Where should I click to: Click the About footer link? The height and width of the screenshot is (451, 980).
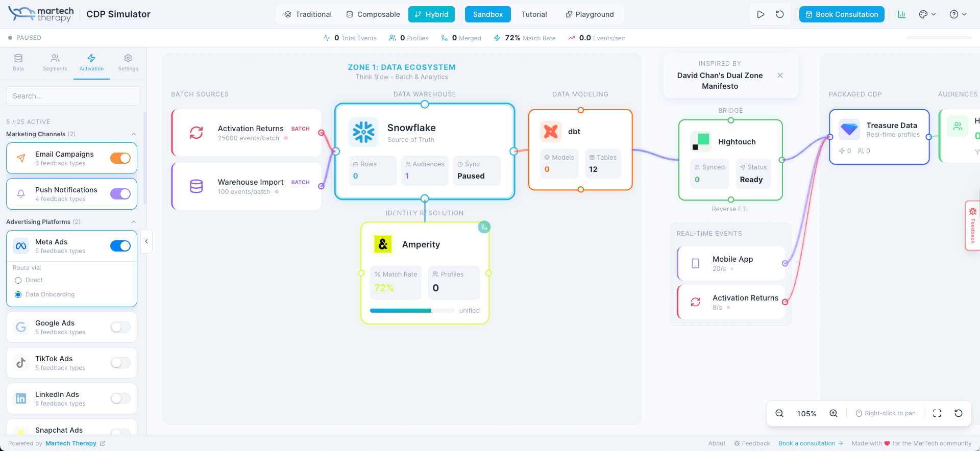point(717,443)
